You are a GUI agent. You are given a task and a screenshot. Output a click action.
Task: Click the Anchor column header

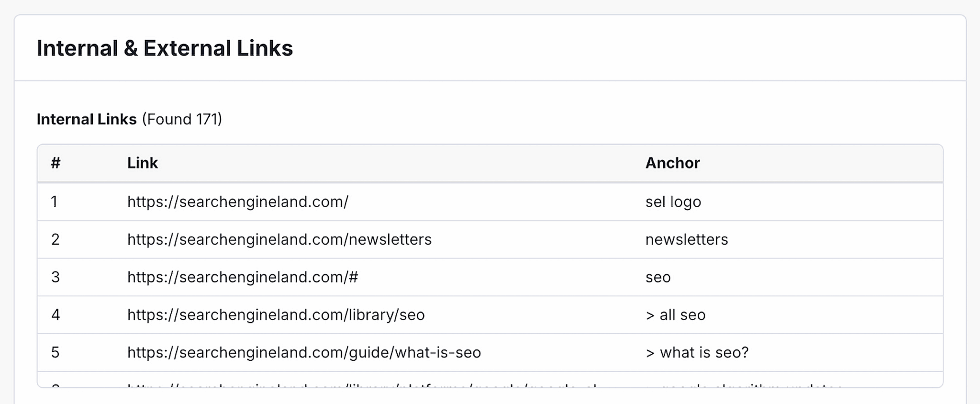point(672,163)
